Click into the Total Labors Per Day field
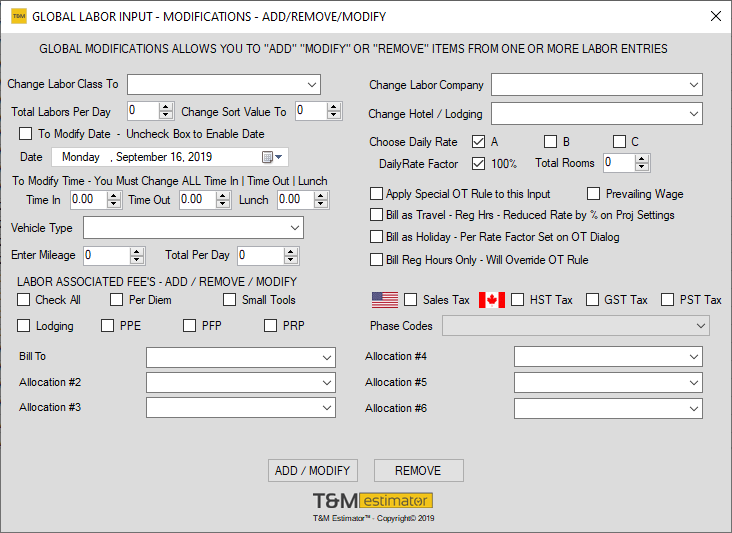Viewport: 732px width, 533px height. [x=143, y=111]
